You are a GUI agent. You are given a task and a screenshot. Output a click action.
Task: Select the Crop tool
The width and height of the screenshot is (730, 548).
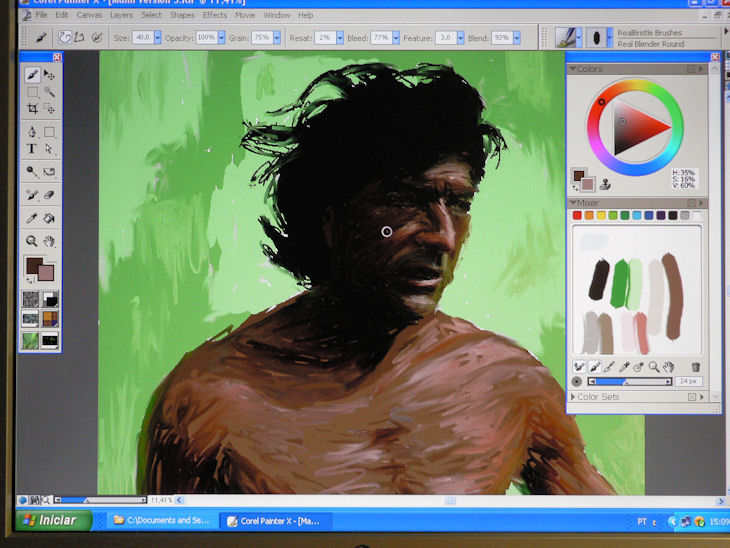click(32, 109)
